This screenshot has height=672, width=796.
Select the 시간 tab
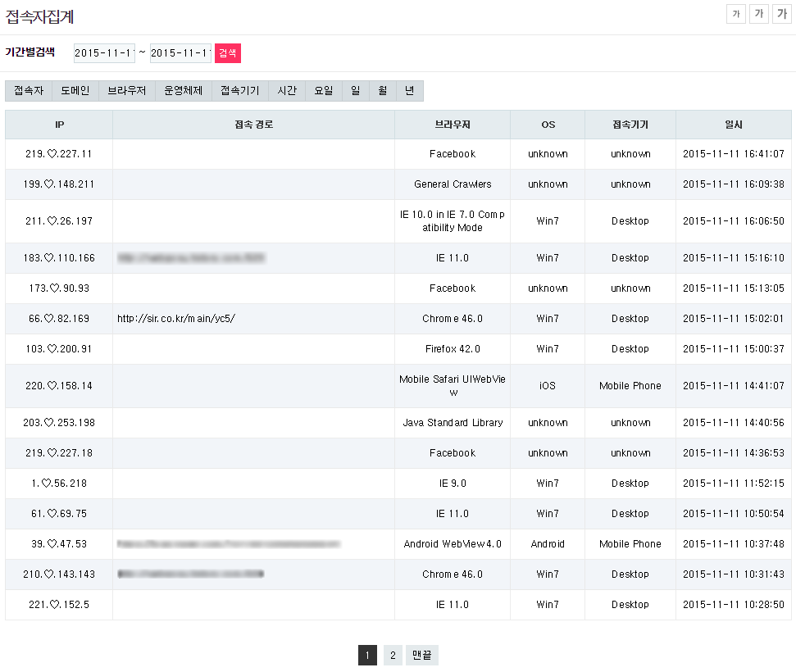[287, 91]
